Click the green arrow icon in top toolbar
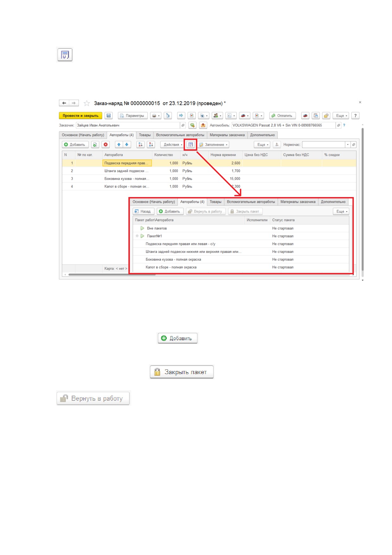Viewport: 392px width, 555px height. [x=181, y=116]
